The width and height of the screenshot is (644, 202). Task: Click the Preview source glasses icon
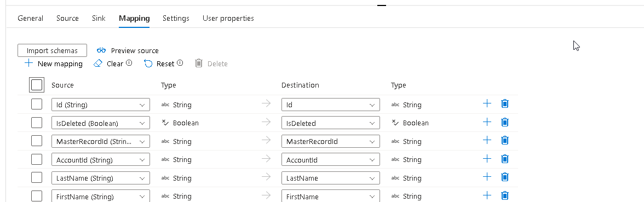click(x=101, y=50)
